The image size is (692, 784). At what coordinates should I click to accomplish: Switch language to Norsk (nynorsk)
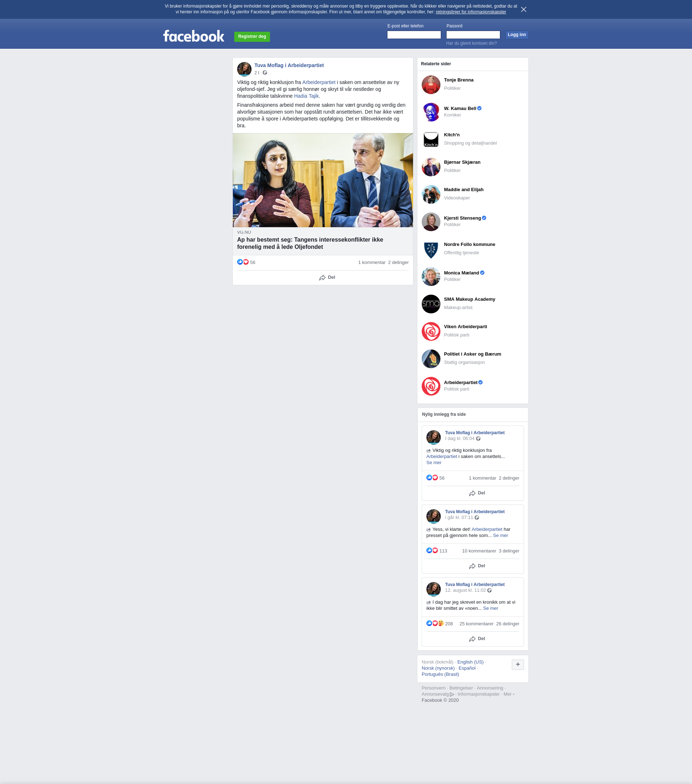coord(438,668)
